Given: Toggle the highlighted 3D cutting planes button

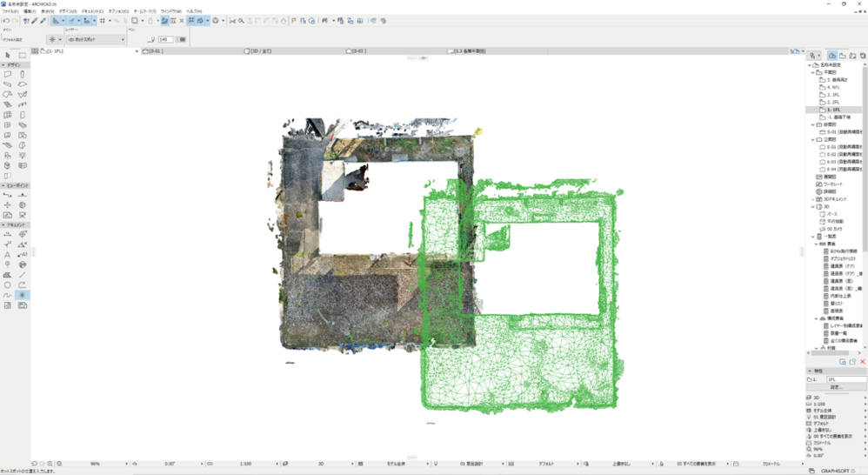Looking at the screenshot, I should (x=200, y=21).
